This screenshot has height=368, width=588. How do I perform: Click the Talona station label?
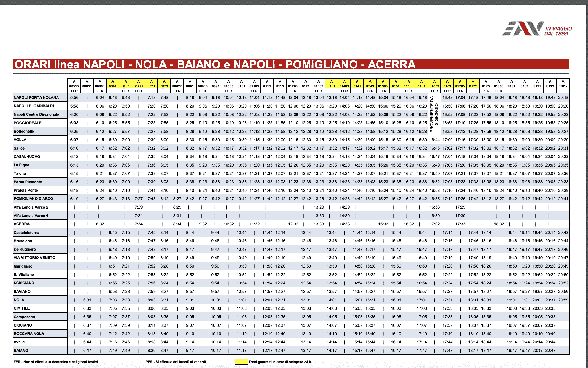[x=20, y=173]
